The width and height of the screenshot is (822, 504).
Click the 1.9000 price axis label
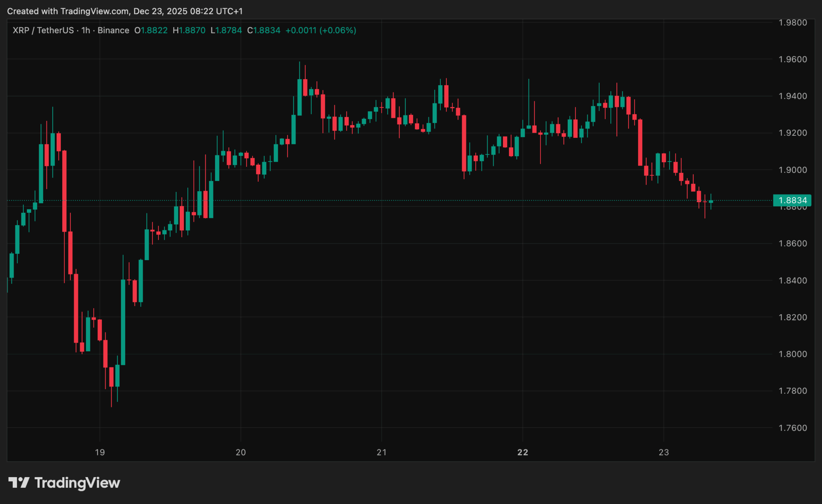[793, 170]
